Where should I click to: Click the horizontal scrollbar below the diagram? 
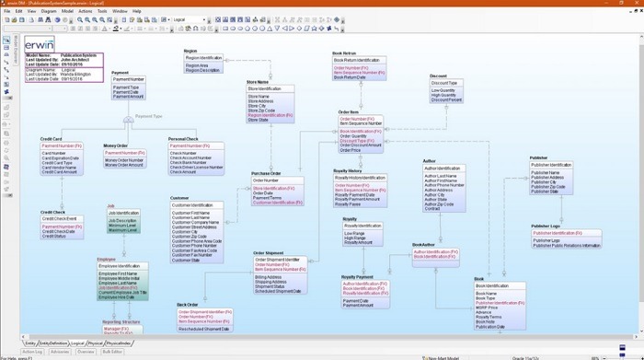(x=328, y=337)
